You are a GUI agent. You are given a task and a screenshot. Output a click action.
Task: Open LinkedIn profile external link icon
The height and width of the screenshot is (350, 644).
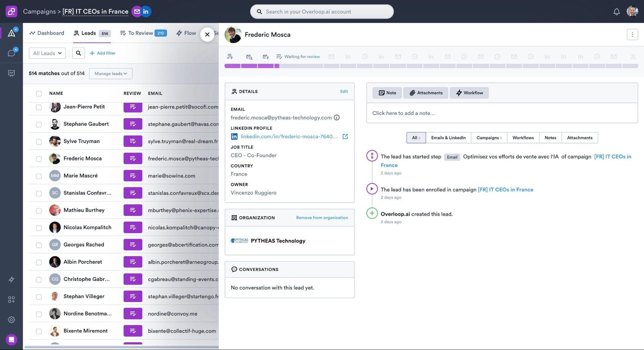(x=345, y=137)
